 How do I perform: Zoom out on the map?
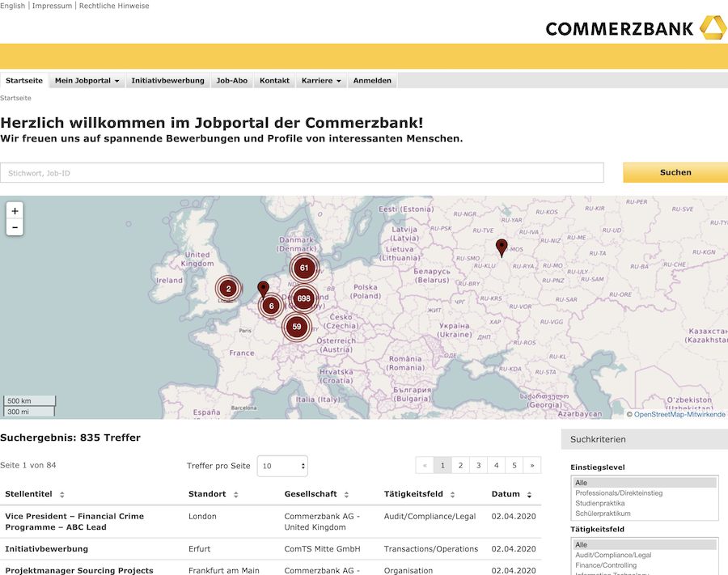pyautogui.click(x=15, y=227)
